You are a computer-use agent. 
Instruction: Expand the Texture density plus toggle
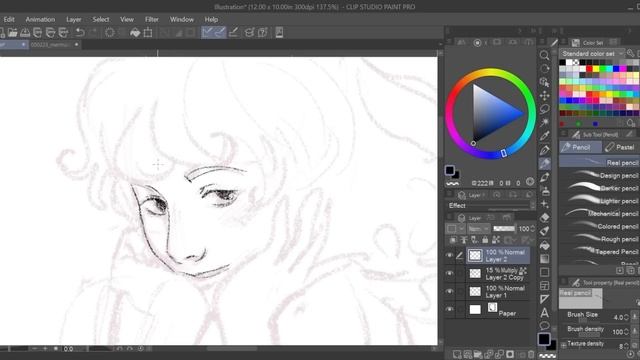click(x=563, y=345)
